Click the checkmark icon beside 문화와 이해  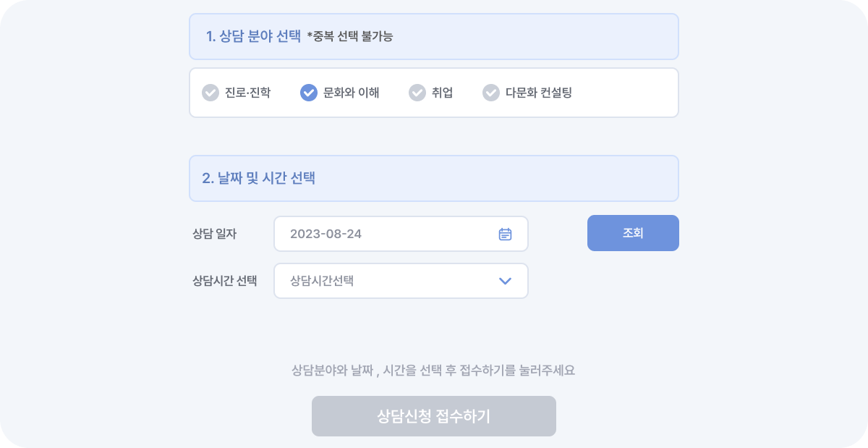coord(309,93)
